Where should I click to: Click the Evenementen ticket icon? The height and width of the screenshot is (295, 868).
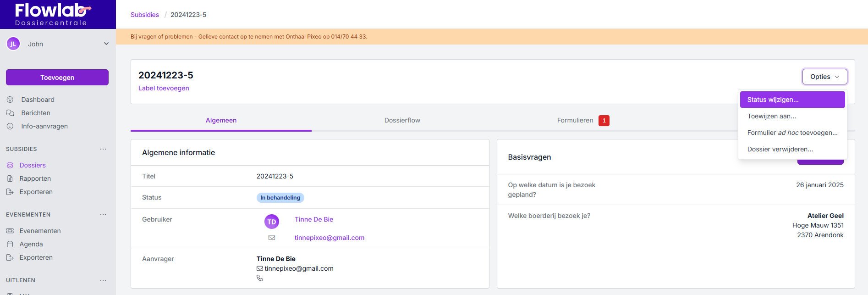click(10, 231)
